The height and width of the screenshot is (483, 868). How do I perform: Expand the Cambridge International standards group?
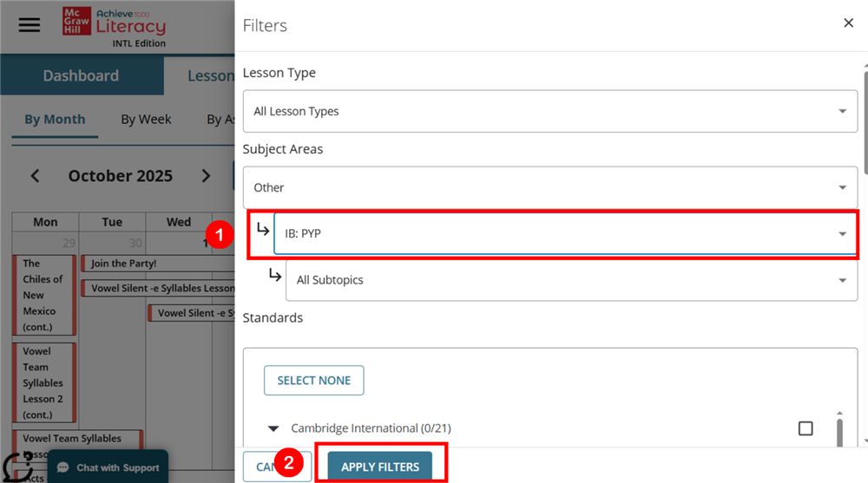[274, 428]
